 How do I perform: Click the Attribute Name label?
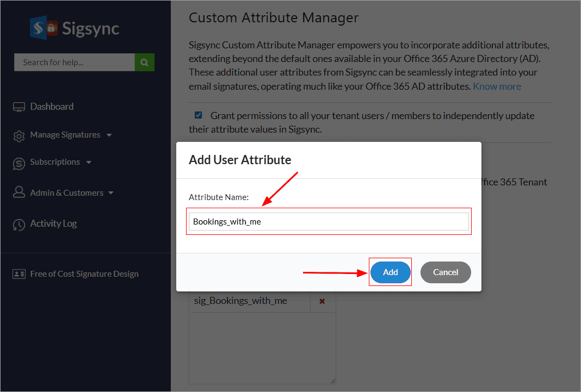[219, 197]
